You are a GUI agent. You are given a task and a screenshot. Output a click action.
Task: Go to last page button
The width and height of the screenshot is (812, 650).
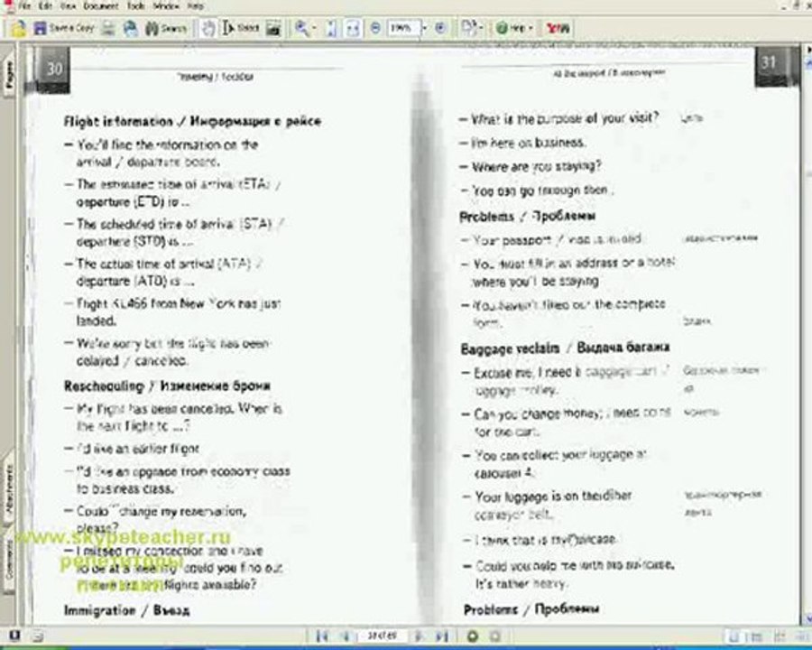click(x=442, y=636)
